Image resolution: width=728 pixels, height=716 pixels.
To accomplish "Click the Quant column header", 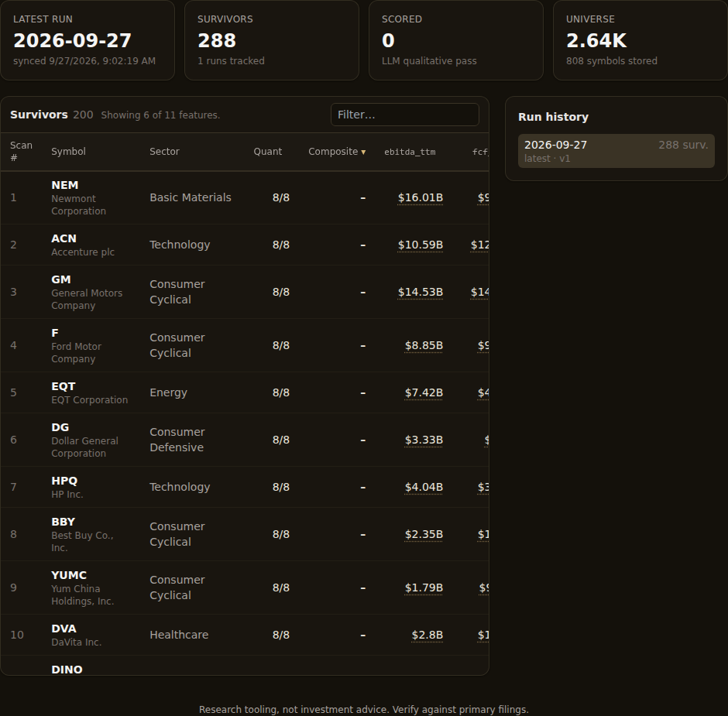I will coord(267,152).
